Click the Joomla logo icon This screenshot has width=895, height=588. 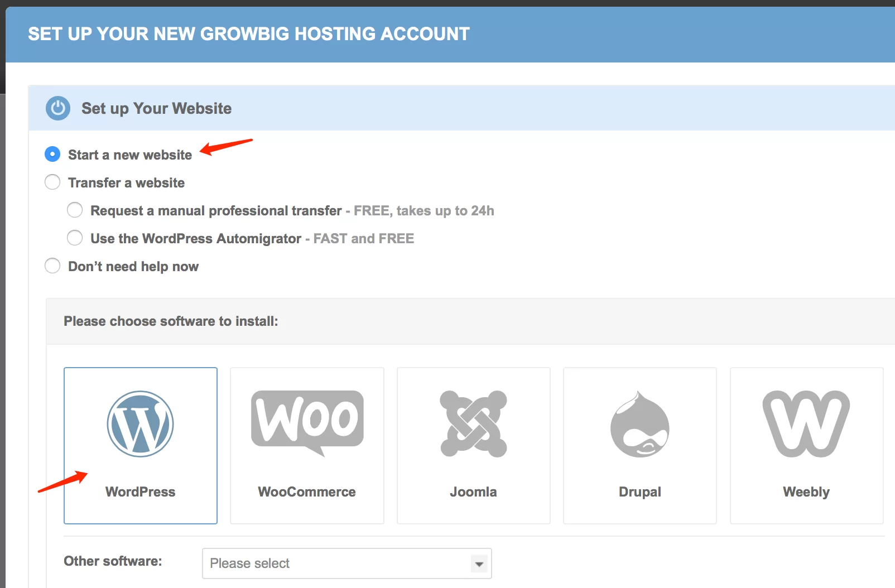473,424
